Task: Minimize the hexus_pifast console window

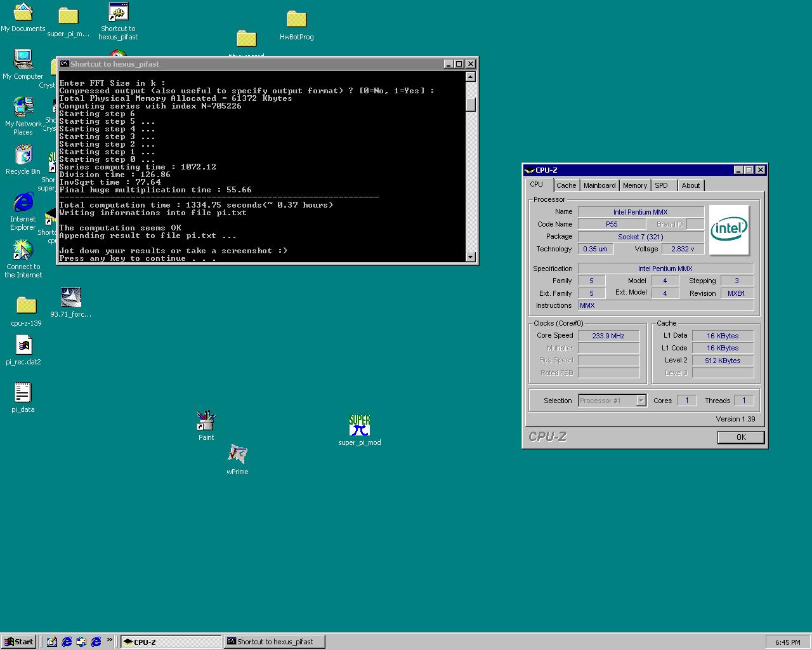Action: pyautogui.click(x=449, y=63)
